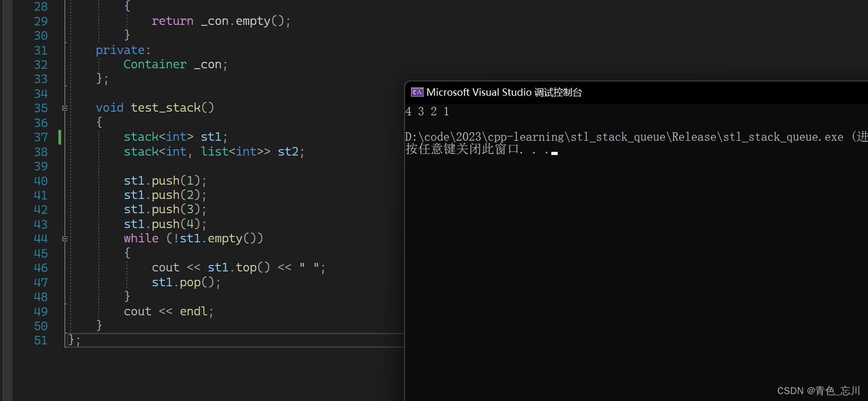Click 'st1.pop();' statement
Viewport: 868px width, 401px height.
[x=186, y=282]
